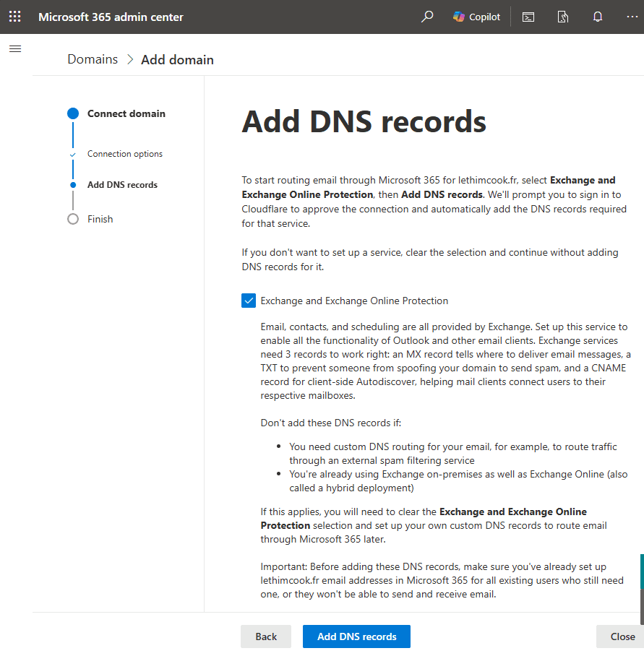
Task: Click the search magnifier icon
Action: (427, 17)
